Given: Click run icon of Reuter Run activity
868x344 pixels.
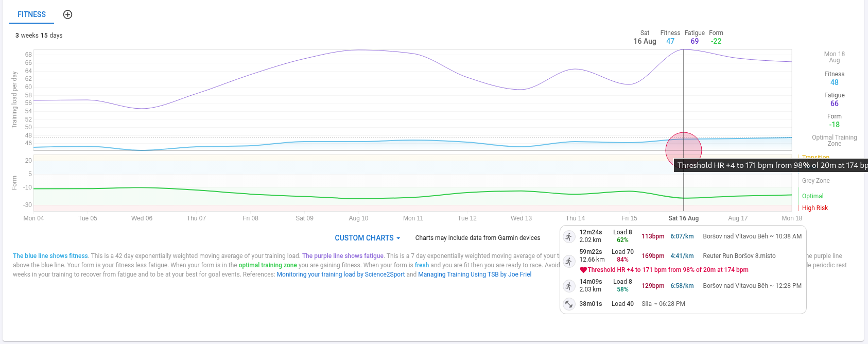Looking at the screenshot, I should [569, 261].
